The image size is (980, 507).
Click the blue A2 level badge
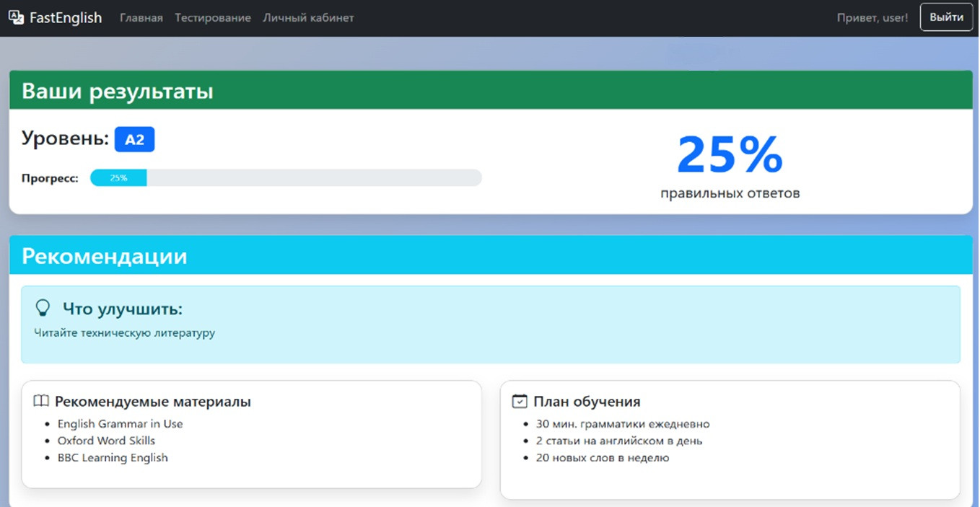(x=135, y=140)
